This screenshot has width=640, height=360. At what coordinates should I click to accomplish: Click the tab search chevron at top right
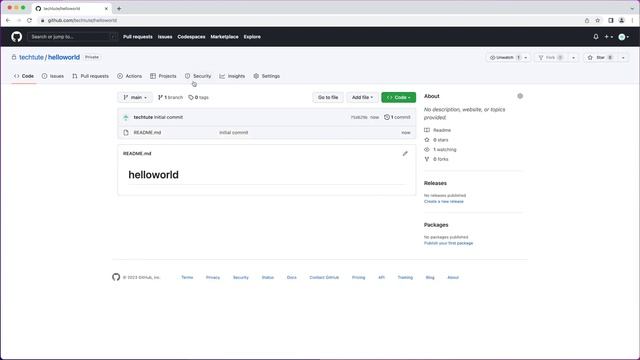tap(632, 8)
